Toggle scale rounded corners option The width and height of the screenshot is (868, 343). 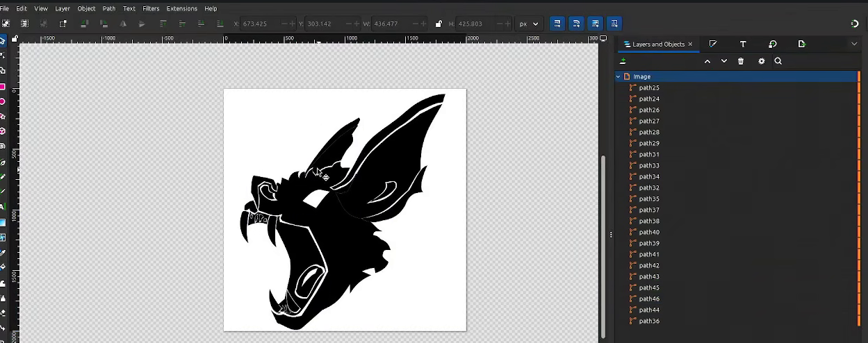coord(576,24)
